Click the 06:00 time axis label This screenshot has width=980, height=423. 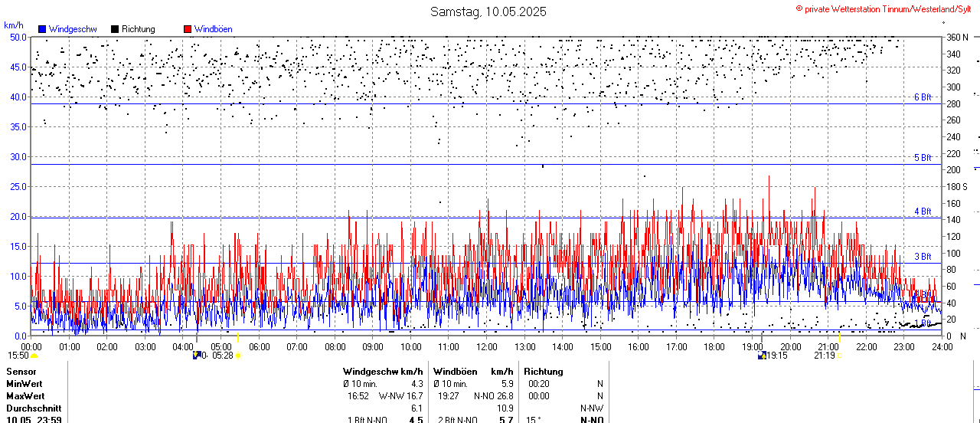point(260,346)
